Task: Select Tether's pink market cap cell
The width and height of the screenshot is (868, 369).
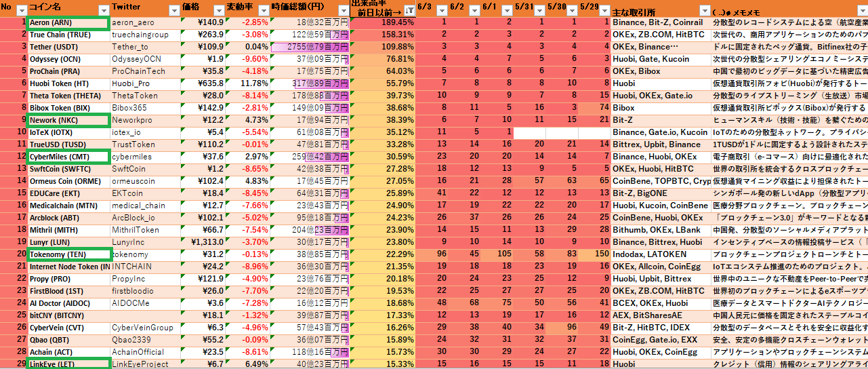Action: 310,47
